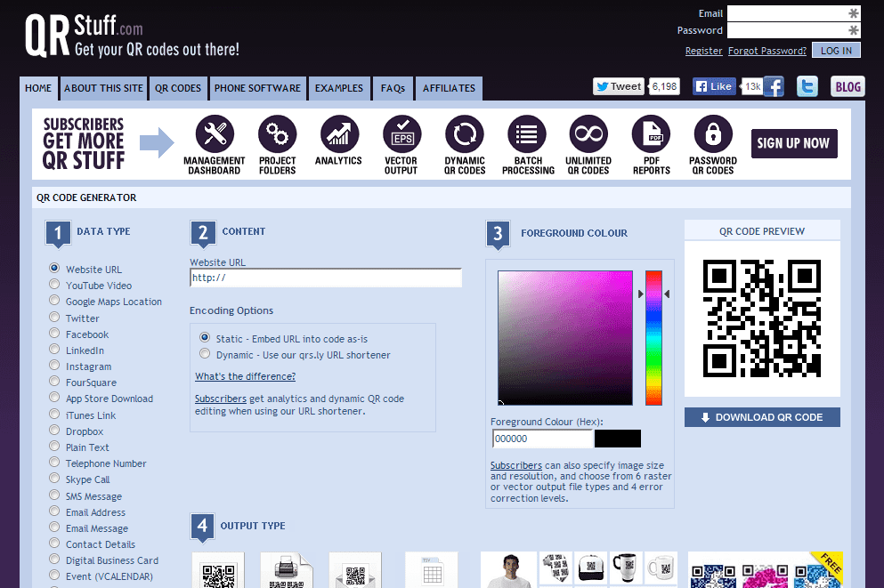Screen dimensions: 884x588
Task: Select Static embed URL encoding option
Action: [x=205, y=337]
